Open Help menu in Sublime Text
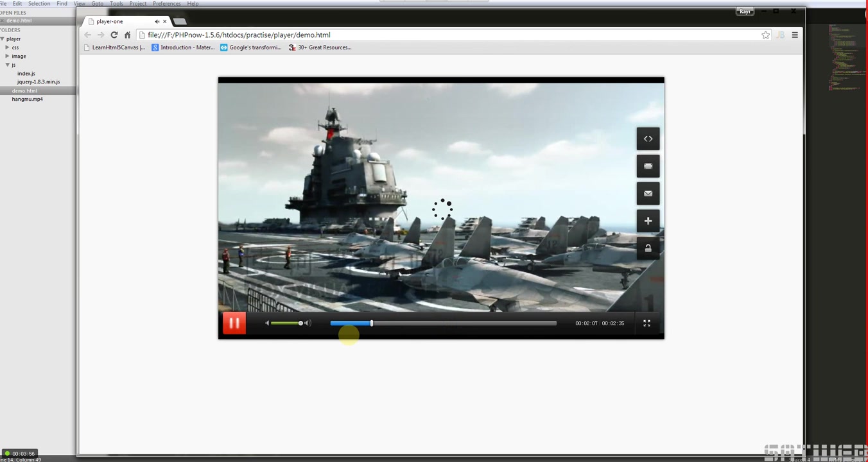Image resolution: width=868 pixels, height=462 pixels. [193, 3]
